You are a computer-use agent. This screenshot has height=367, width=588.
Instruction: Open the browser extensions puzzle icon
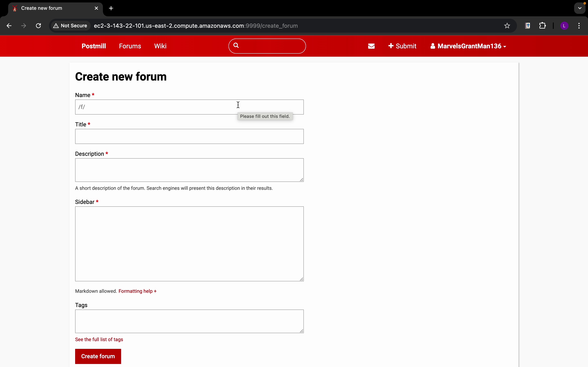click(542, 26)
